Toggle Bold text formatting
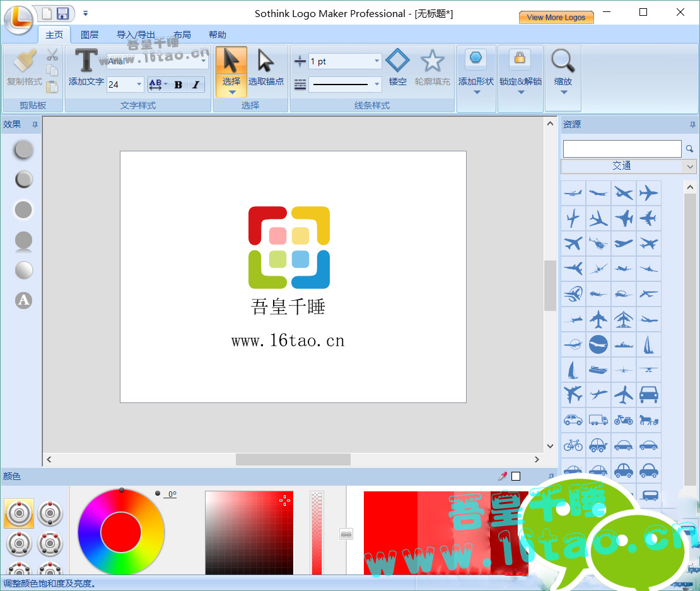 [x=178, y=85]
